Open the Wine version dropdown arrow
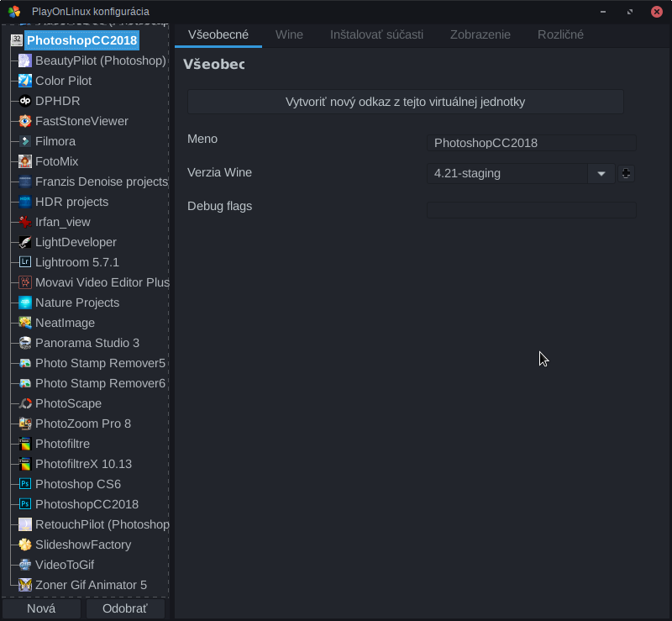672x621 pixels. (x=601, y=174)
